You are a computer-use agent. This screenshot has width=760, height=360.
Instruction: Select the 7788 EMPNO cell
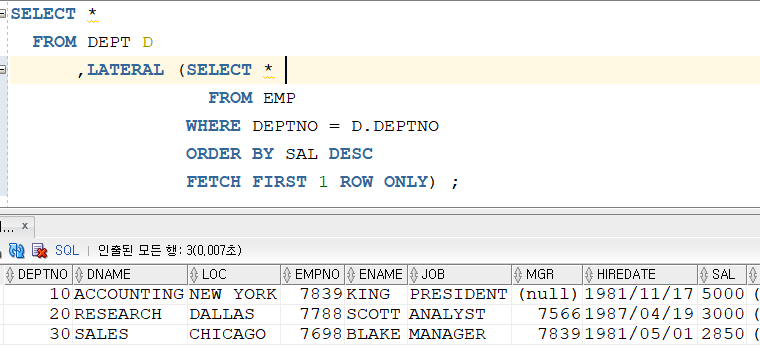point(313,314)
